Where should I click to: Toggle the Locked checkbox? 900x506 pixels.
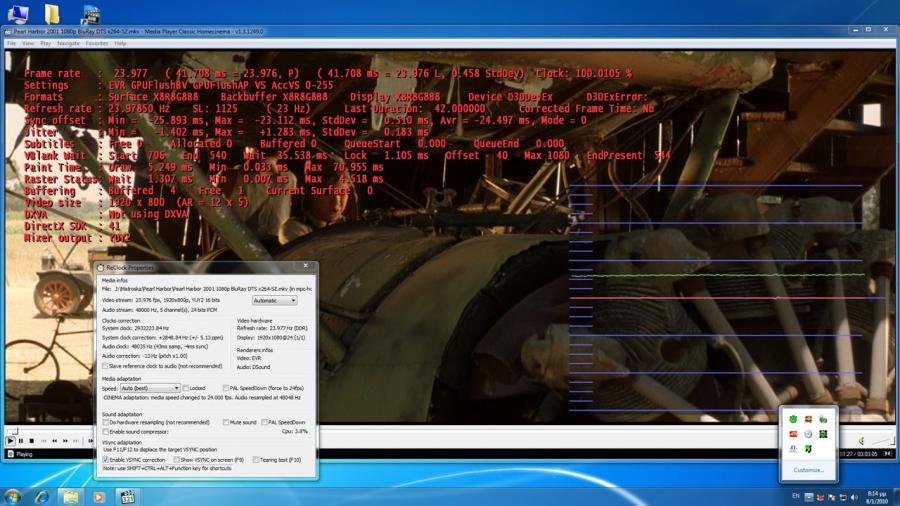coord(186,388)
